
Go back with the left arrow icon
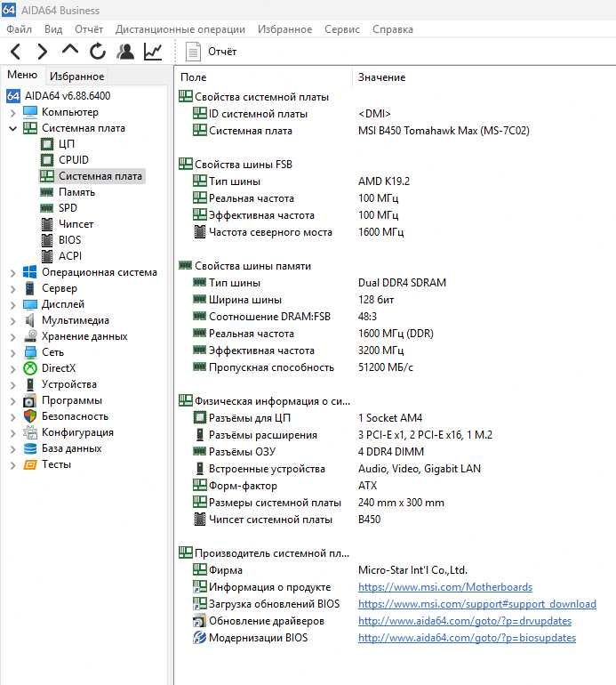16,52
